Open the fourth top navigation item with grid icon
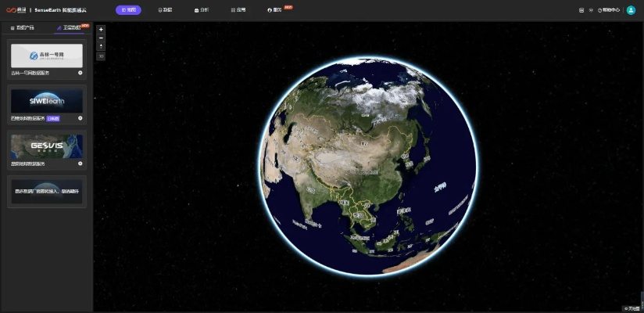Screen dimensions: 644x313 (238, 10)
